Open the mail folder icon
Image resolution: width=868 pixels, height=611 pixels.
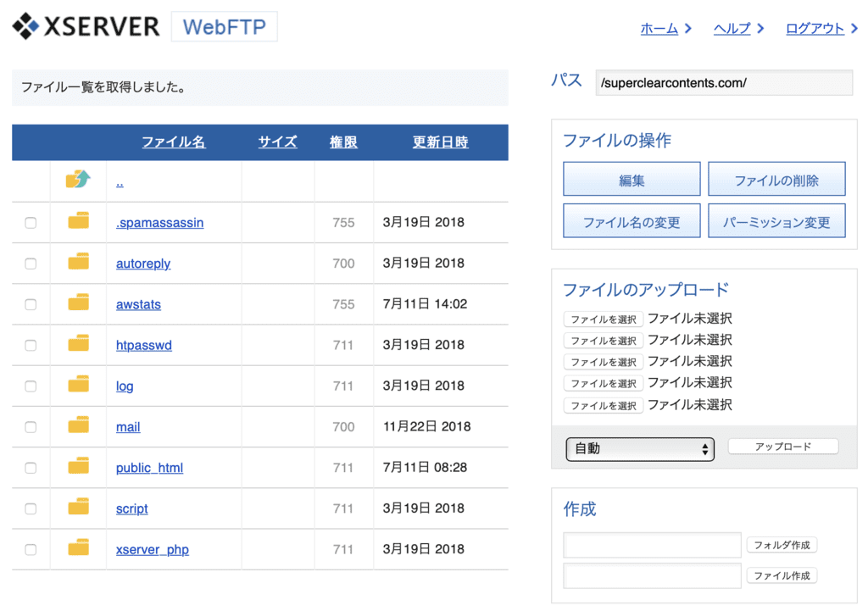coord(78,426)
